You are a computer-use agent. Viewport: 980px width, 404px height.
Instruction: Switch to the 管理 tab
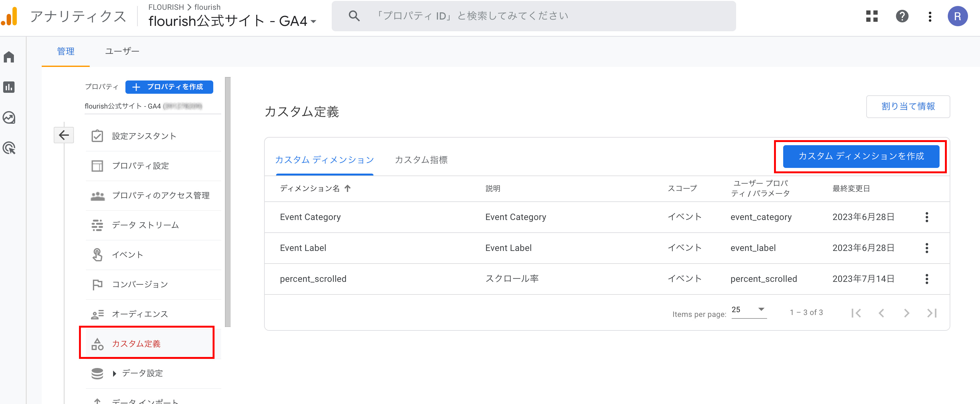(66, 51)
